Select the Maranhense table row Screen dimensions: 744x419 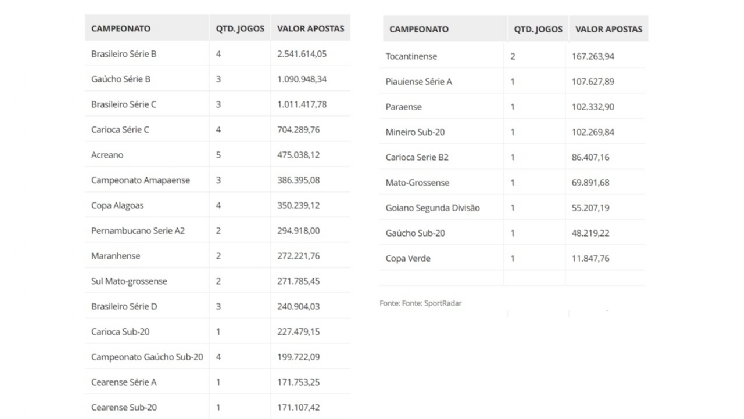click(x=112, y=256)
